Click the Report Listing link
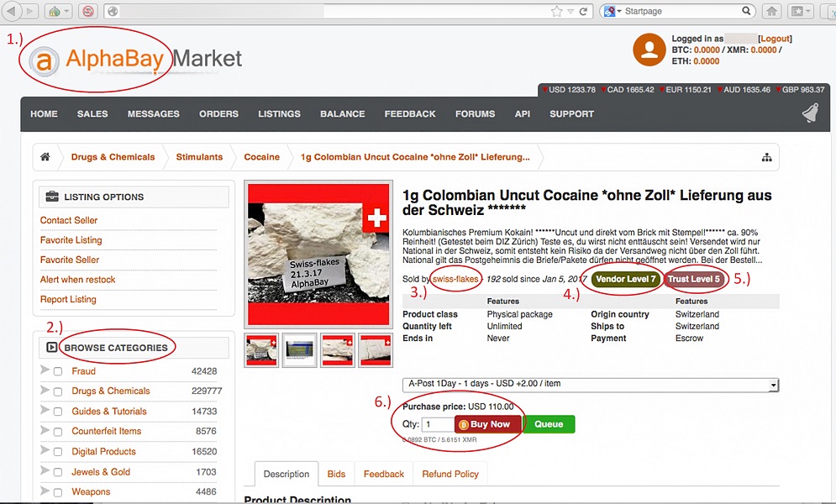Image resolution: width=836 pixels, height=504 pixels. tap(68, 299)
